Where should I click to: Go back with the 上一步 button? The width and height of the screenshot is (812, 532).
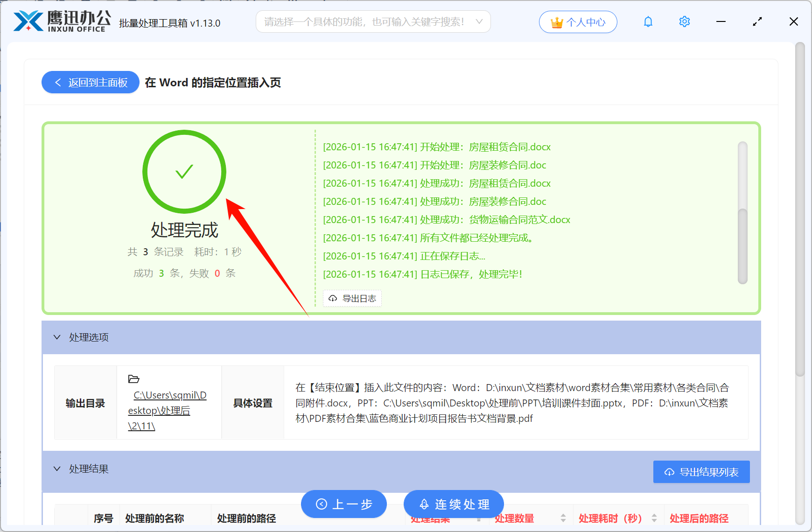344,504
